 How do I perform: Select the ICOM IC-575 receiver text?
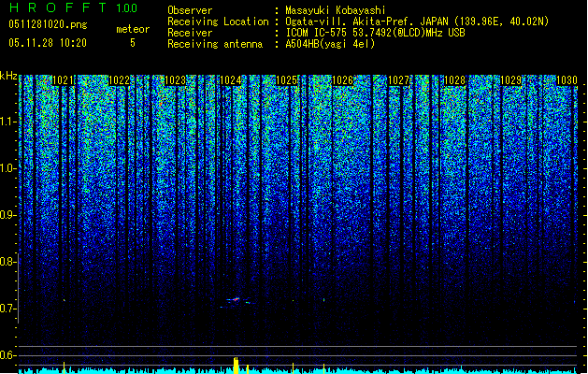[375, 33]
